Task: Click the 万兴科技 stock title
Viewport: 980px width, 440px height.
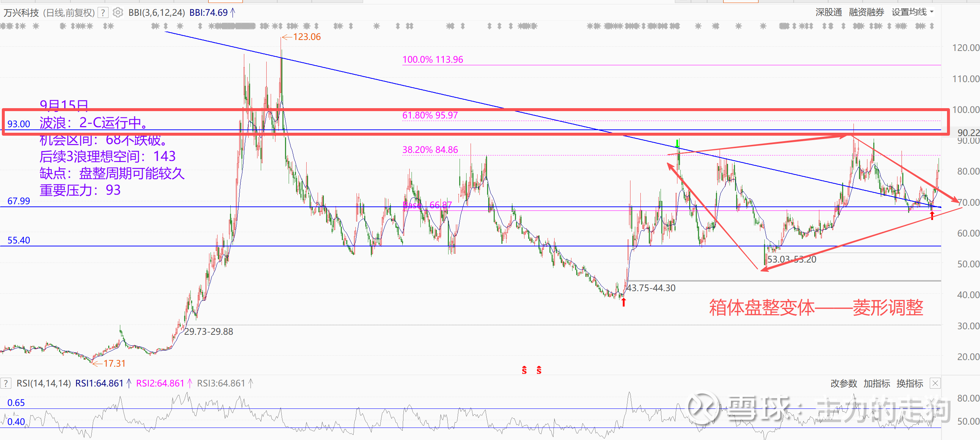Action: tap(21, 13)
